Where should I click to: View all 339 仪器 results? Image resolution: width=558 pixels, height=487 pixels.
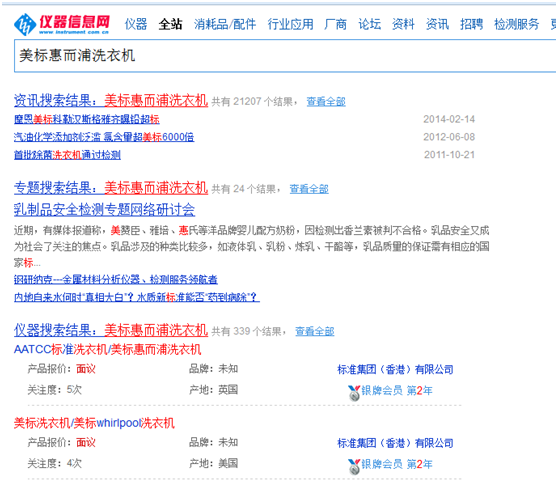pos(315,331)
